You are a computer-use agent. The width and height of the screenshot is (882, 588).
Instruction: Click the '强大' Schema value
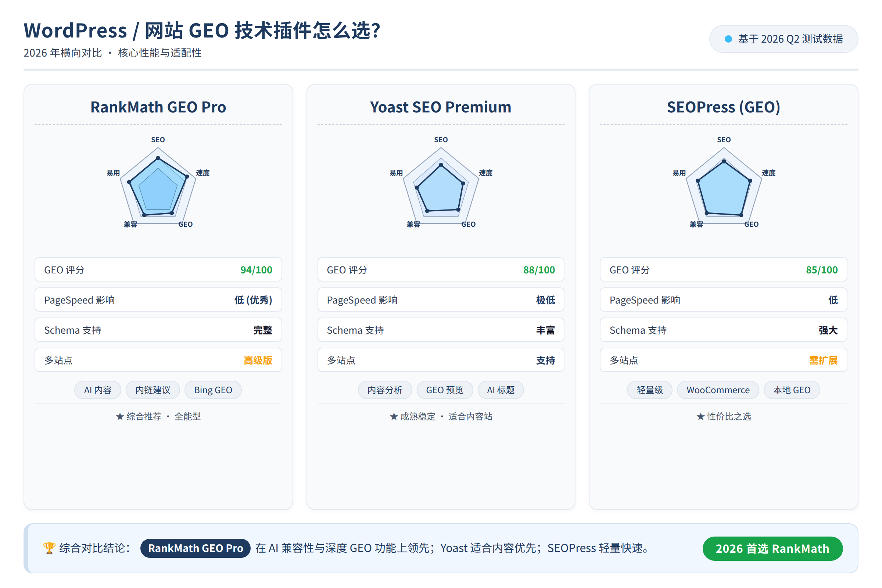point(828,330)
